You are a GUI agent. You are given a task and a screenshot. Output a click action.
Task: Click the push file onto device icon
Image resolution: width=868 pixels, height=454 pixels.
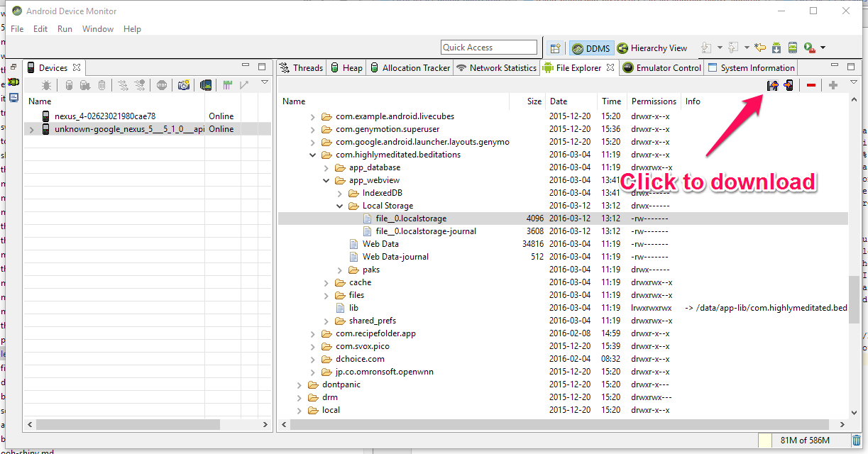point(789,86)
